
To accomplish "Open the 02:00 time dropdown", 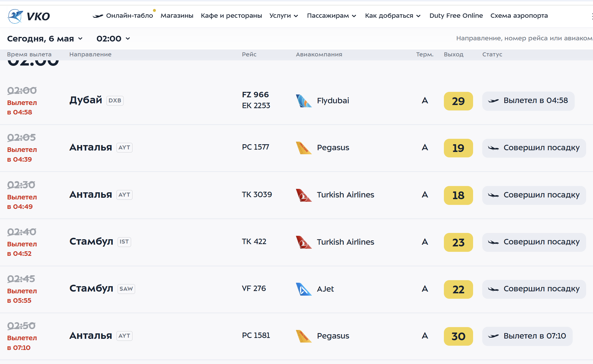I will tap(113, 39).
